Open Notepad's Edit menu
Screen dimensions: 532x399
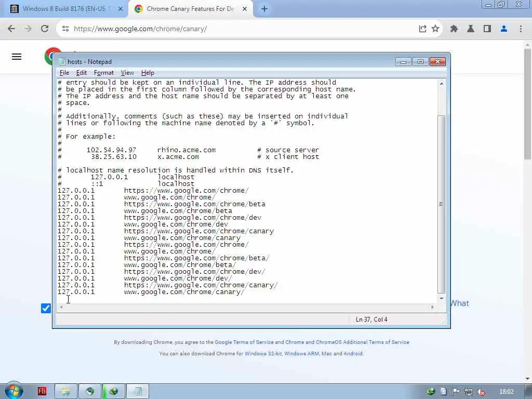(x=81, y=73)
